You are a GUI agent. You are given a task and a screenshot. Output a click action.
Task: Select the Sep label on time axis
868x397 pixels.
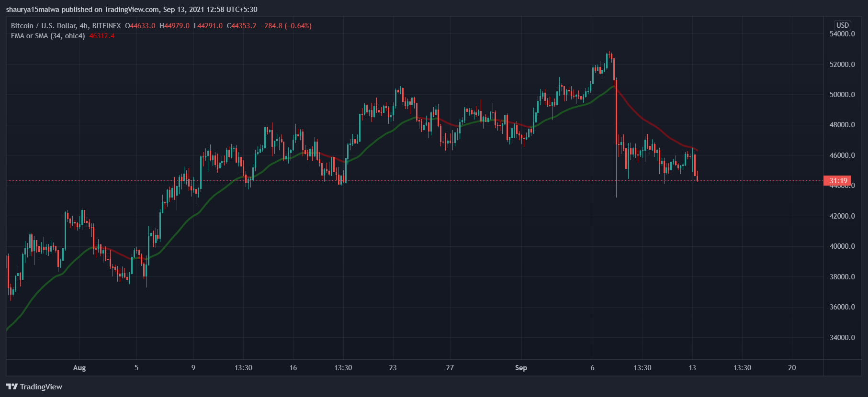click(x=521, y=368)
